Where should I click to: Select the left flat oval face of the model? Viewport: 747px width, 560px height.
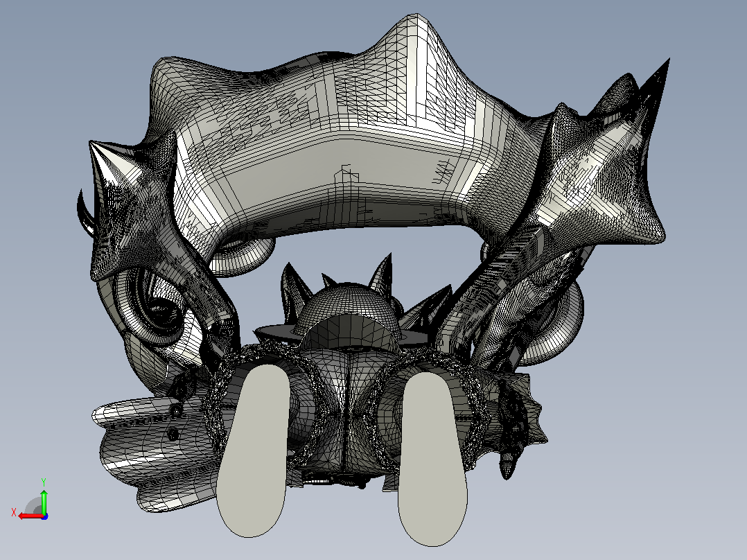point(253,450)
